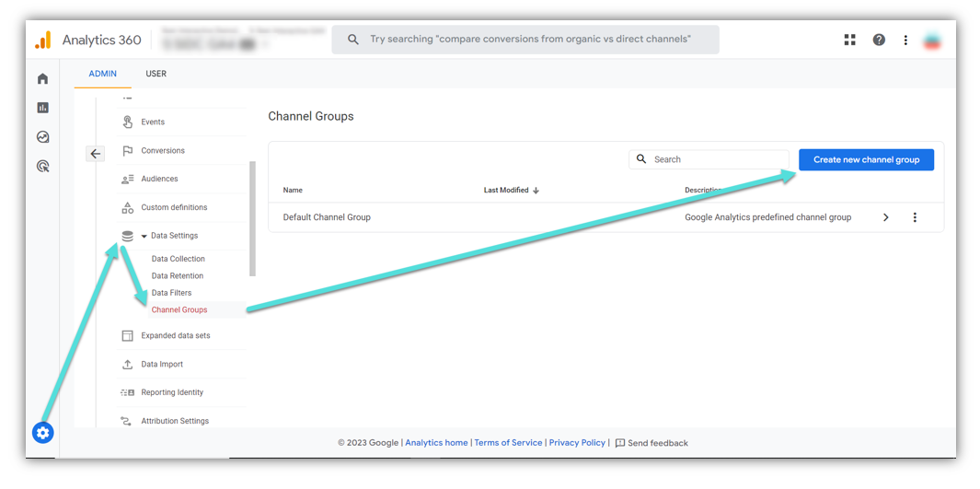The height and width of the screenshot is (489, 980).
Task: Expand the Default Channel Group row chevron
Action: (x=885, y=217)
